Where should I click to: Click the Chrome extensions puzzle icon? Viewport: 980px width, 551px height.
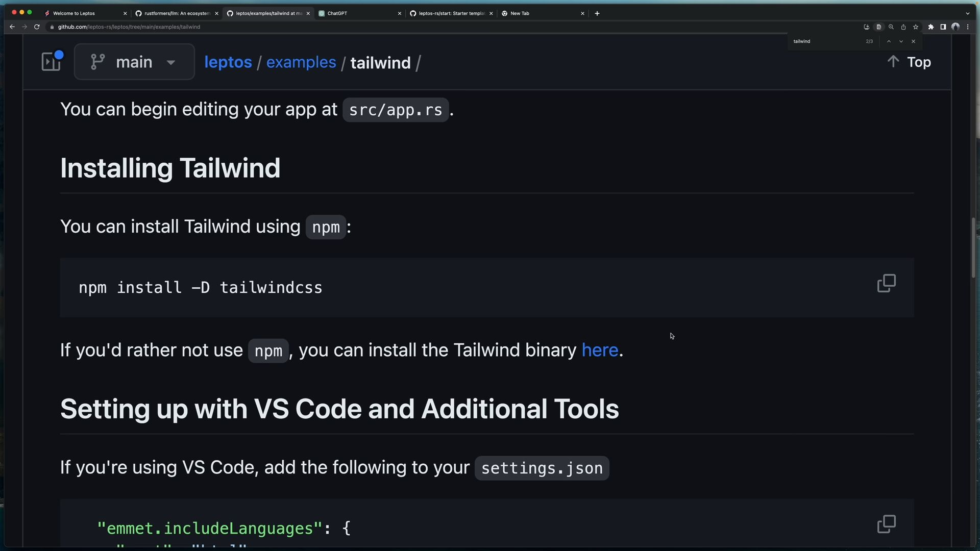930,27
